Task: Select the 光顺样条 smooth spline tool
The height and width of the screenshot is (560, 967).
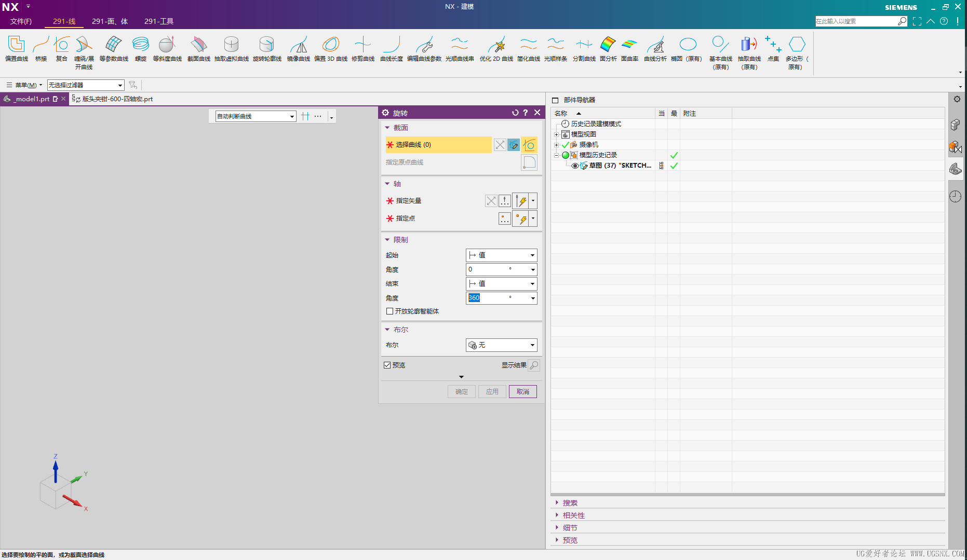Action: [556, 49]
